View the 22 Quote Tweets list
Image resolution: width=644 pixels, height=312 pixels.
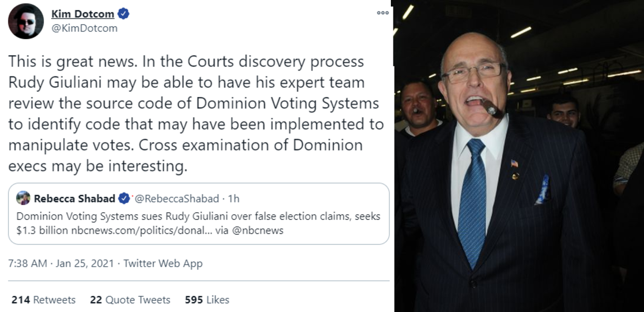click(x=130, y=300)
